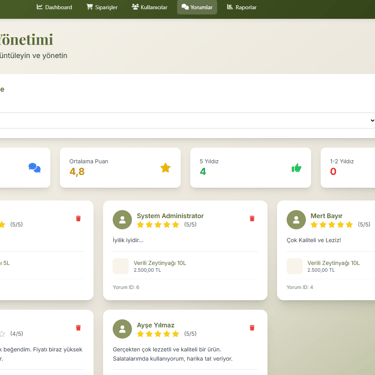Image resolution: width=375 pixels, height=375 pixels.
Task: Click Ayşe Yılmaz's avatar icon
Action: click(x=122, y=329)
